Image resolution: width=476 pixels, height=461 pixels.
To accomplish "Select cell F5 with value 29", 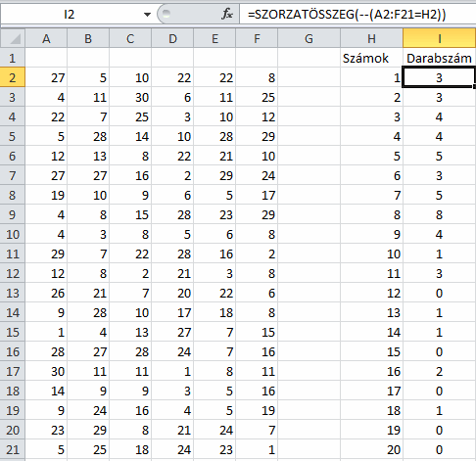I will [257, 136].
